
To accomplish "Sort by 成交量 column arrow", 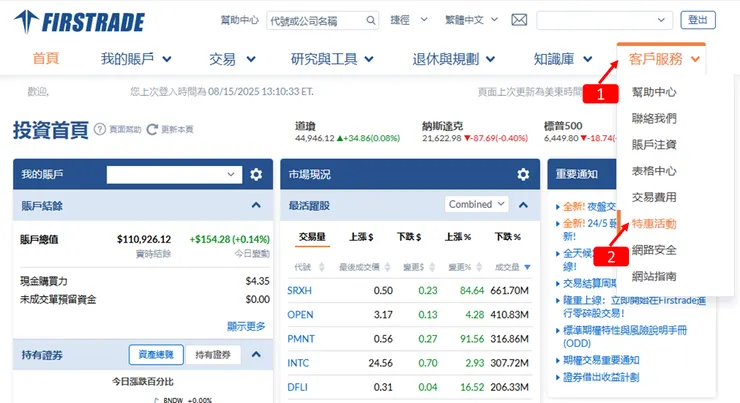I will point(527,267).
